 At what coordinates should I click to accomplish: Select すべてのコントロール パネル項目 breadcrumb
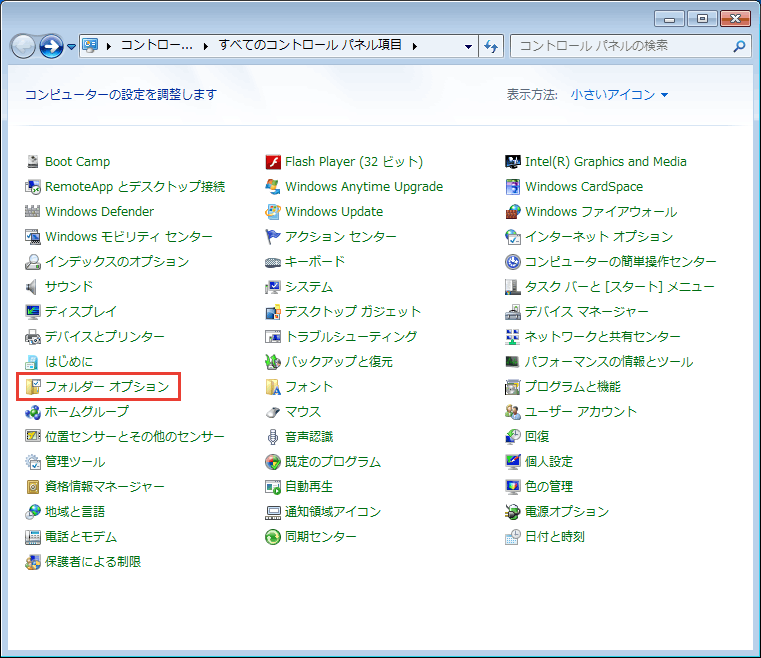pyautogui.click(x=310, y=46)
